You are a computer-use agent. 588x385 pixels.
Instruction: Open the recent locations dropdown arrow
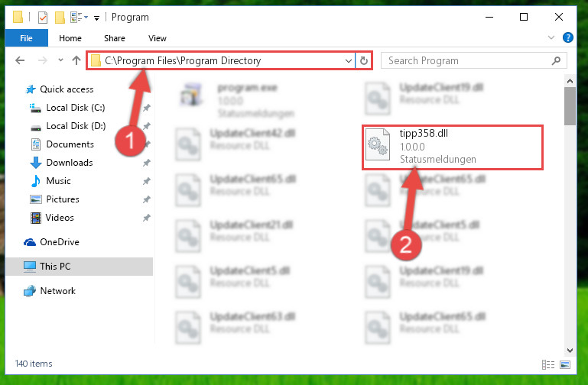[x=60, y=60]
